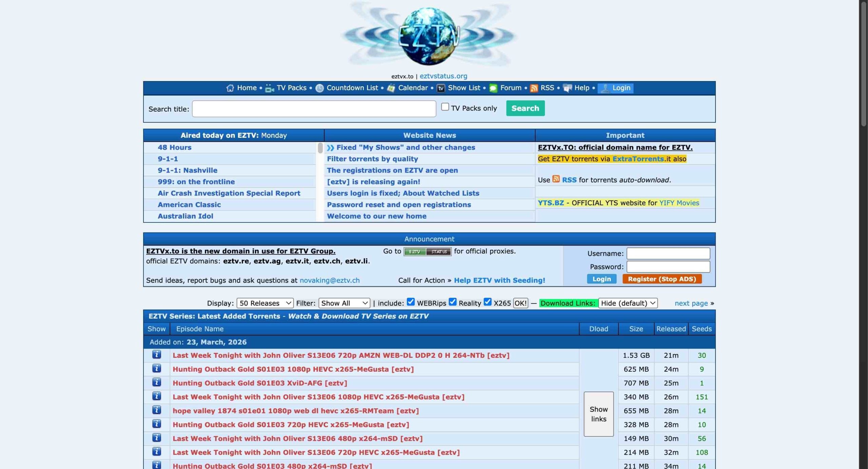Click the Calendar icon in navbar

point(391,88)
